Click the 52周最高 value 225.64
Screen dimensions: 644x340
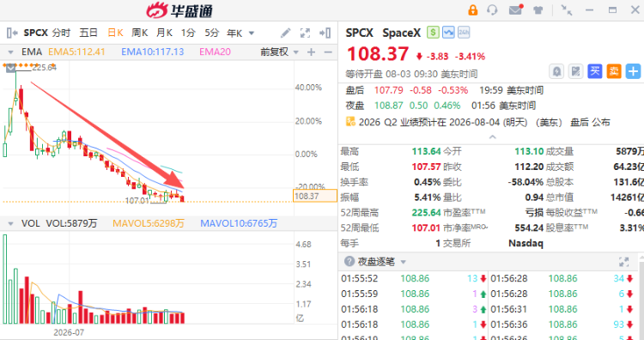coord(426,213)
